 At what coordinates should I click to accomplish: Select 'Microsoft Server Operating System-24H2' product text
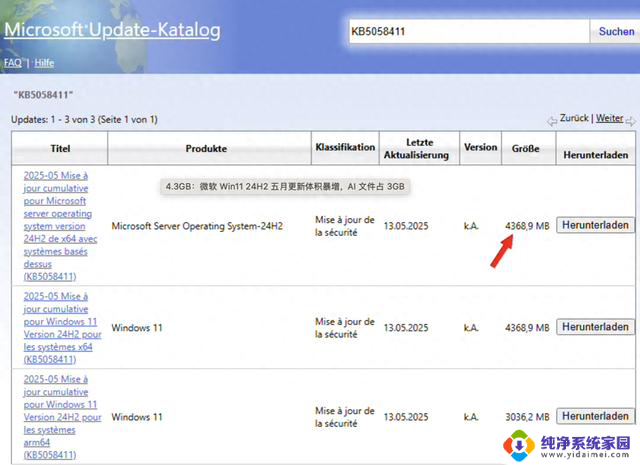pos(197,226)
